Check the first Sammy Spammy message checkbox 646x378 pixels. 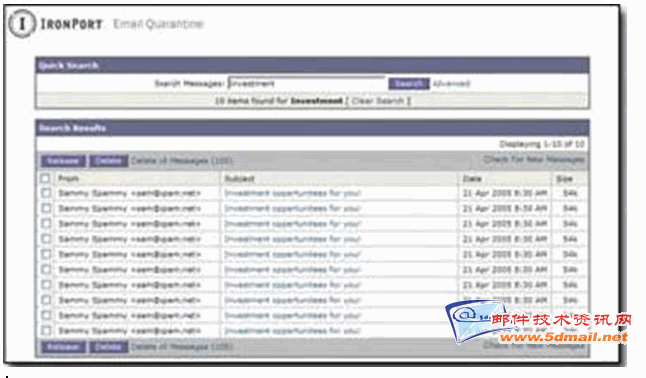click(x=46, y=193)
